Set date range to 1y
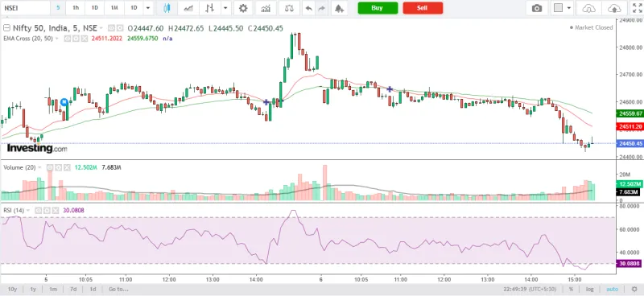 click(33, 289)
